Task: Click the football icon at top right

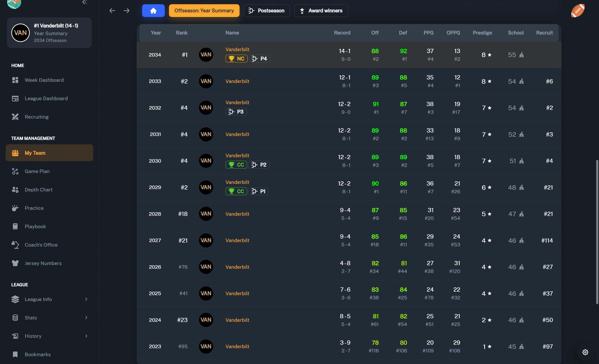Action: pos(578,11)
